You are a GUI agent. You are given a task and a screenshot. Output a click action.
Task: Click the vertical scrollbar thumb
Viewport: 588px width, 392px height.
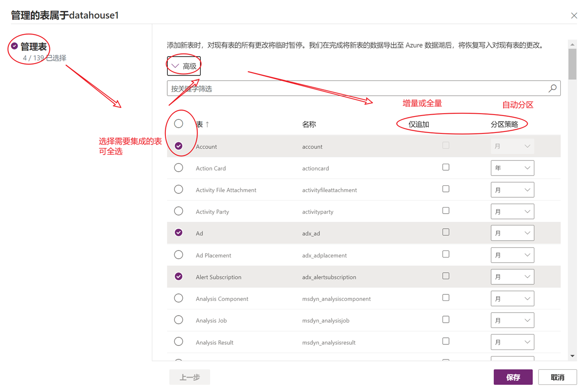pos(572,64)
